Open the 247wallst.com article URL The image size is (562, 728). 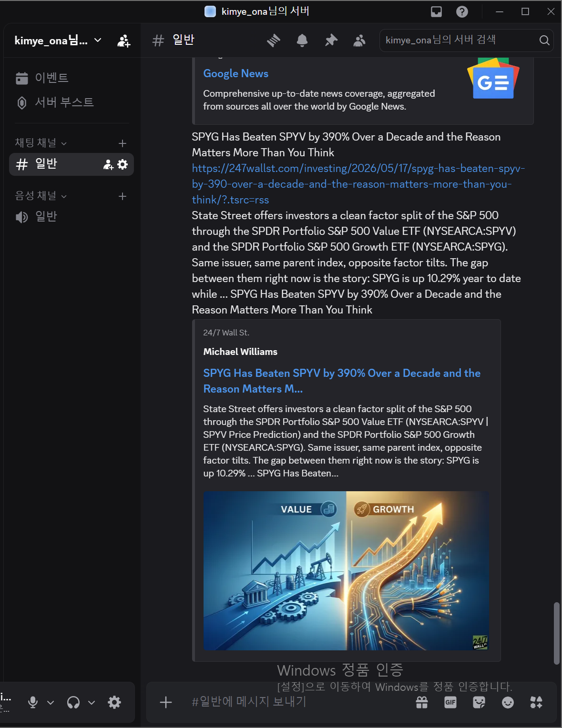pyautogui.click(x=358, y=184)
